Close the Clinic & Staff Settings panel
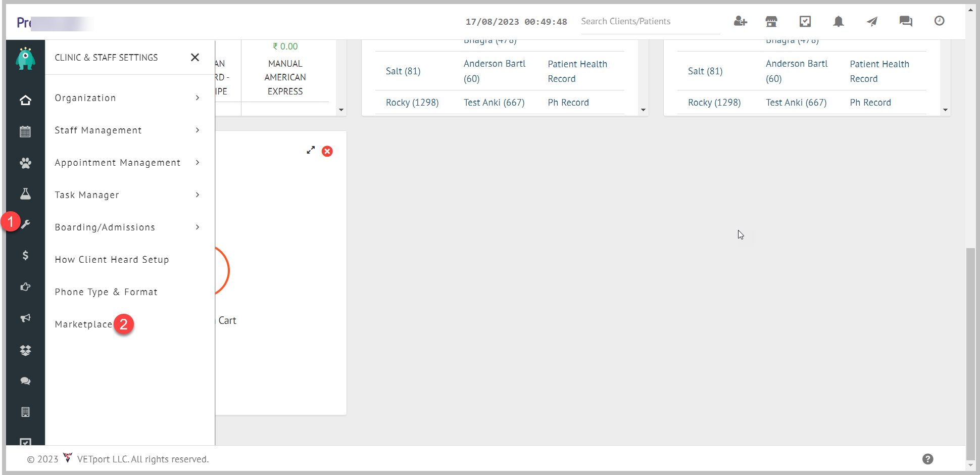This screenshot has height=475, width=980. click(195, 58)
